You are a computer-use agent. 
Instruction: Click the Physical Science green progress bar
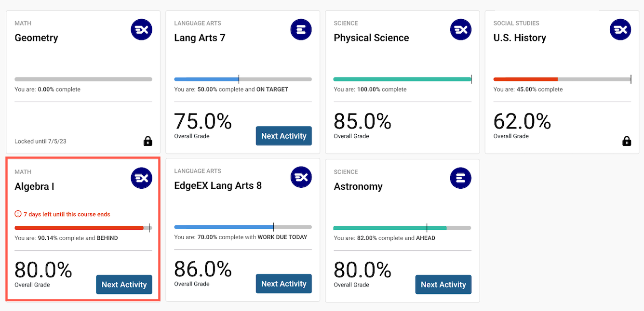click(402, 79)
